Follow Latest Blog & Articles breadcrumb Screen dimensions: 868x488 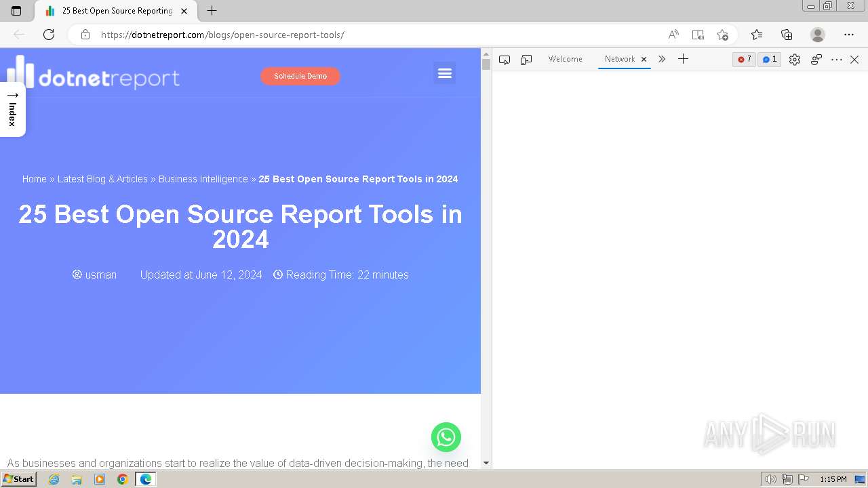pyautogui.click(x=102, y=179)
